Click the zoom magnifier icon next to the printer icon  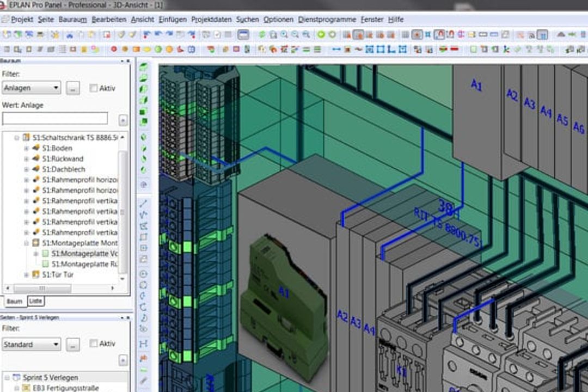pos(284,35)
